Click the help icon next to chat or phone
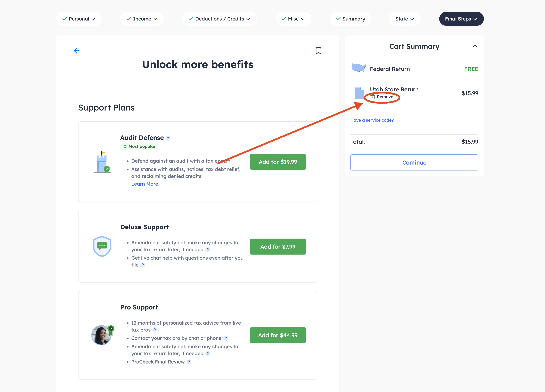 [x=226, y=338]
